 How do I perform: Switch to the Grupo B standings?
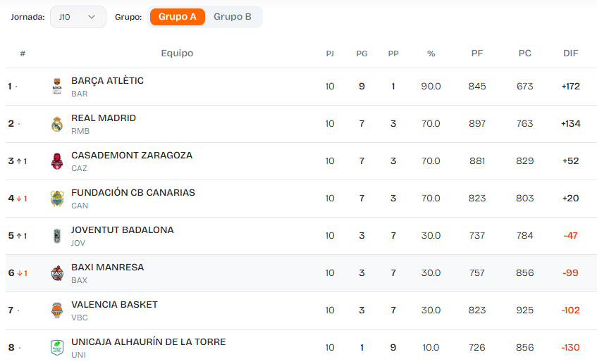point(233,17)
